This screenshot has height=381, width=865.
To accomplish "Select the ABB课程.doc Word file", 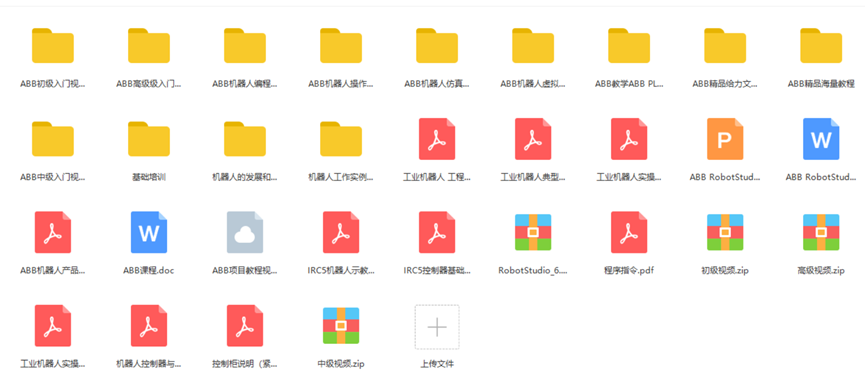I will click(x=149, y=232).
